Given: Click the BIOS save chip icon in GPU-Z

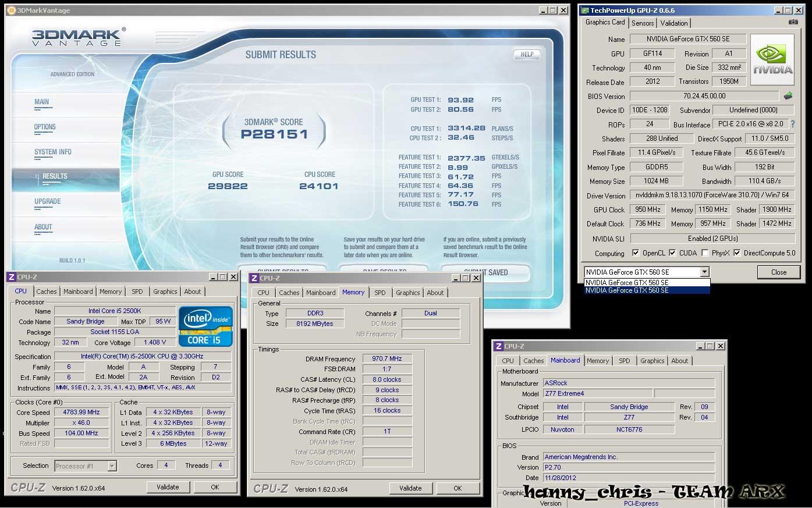Looking at the screenshot, I should coord(788,96).
